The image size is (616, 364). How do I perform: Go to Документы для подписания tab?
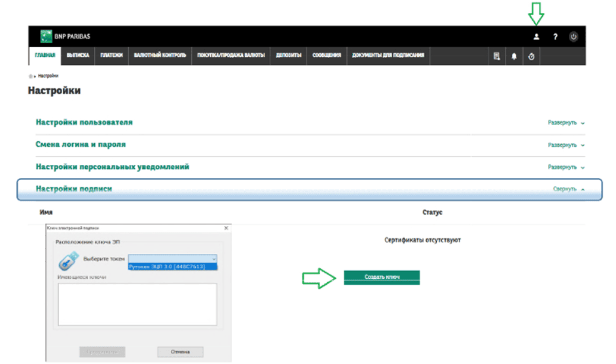pos(388,56)
